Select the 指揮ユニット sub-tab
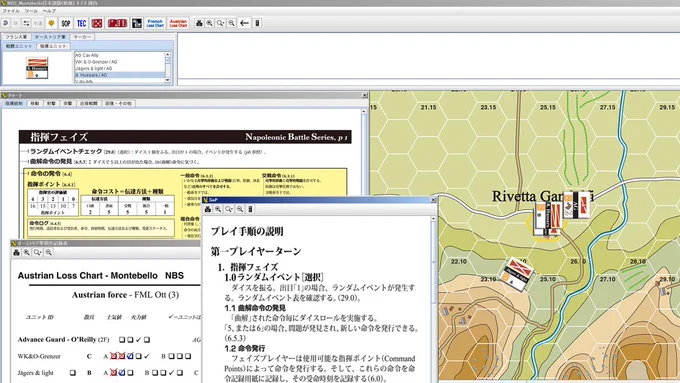Viewport: 680px width, 383px height. (53, 46)
